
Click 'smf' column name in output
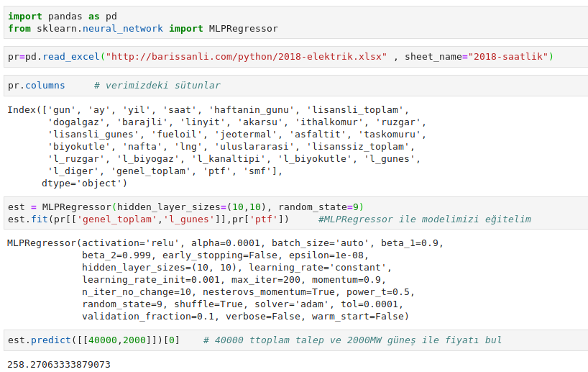[258, 171]
